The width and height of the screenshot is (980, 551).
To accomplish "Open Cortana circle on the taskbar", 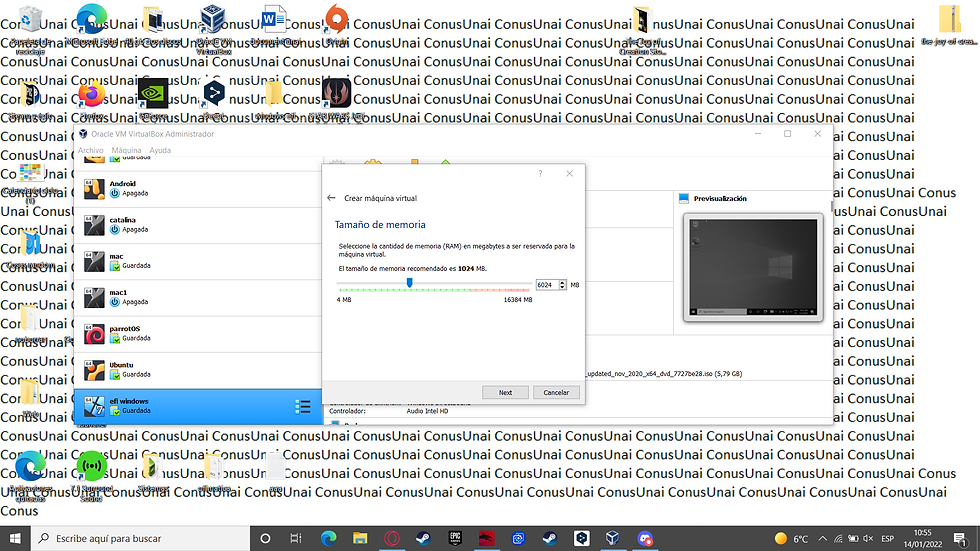I will tap(265, 539).
